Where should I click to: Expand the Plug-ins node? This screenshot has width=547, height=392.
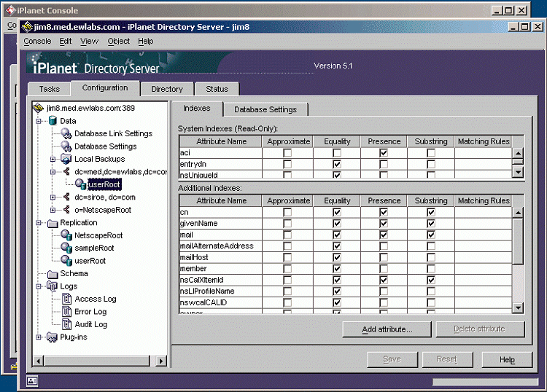[39, 337]
